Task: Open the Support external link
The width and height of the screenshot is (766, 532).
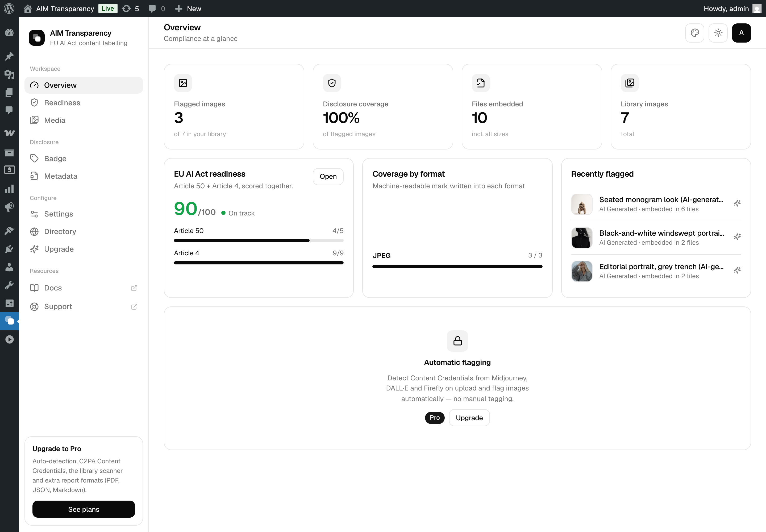Action: pyautogui.click(x=84, y=306)
